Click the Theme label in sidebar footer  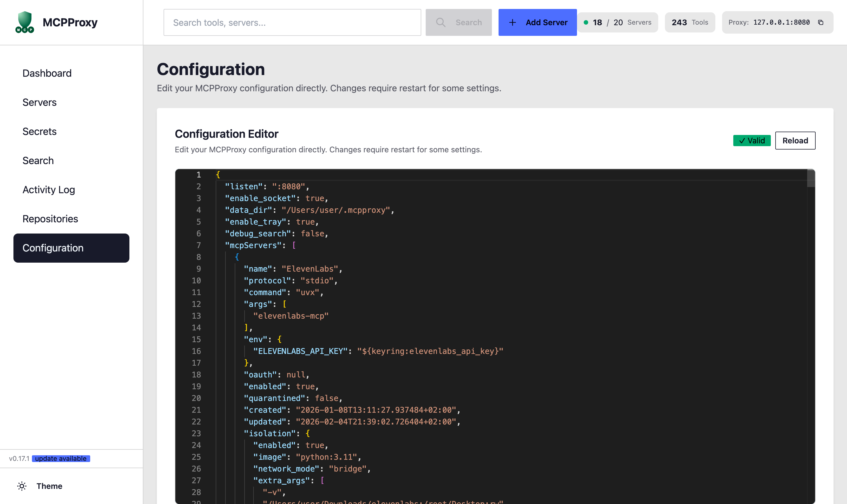point(49,486)
